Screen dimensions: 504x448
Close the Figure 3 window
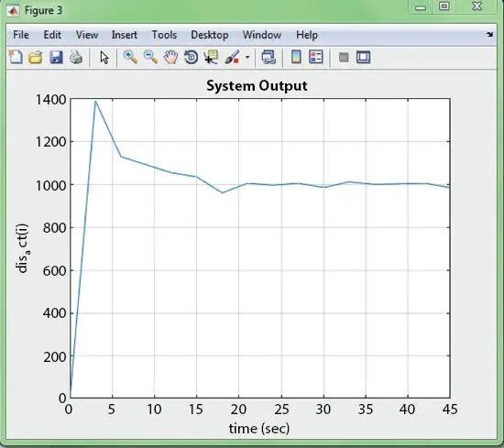pyautogui.click(x=477, y=6)
